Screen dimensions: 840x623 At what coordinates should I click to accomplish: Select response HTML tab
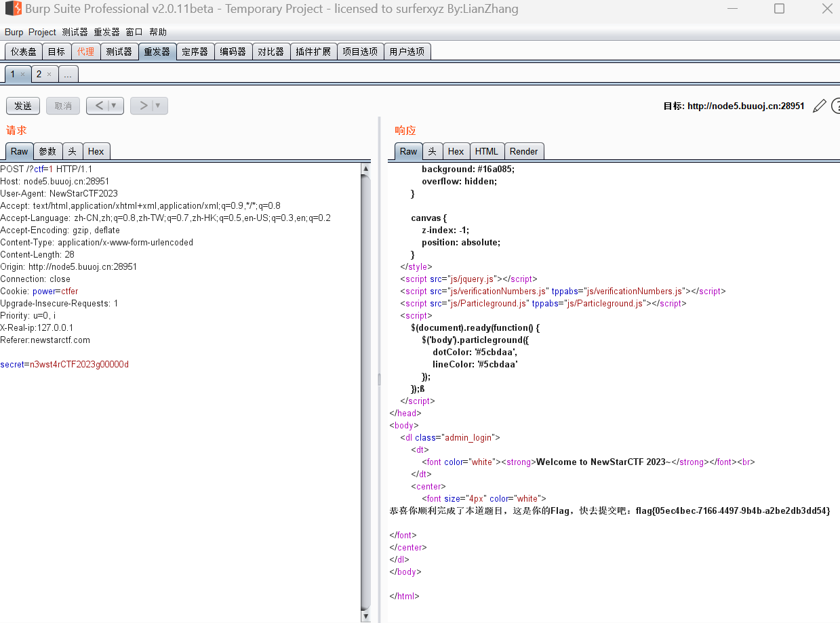click(x=487, y=151)
